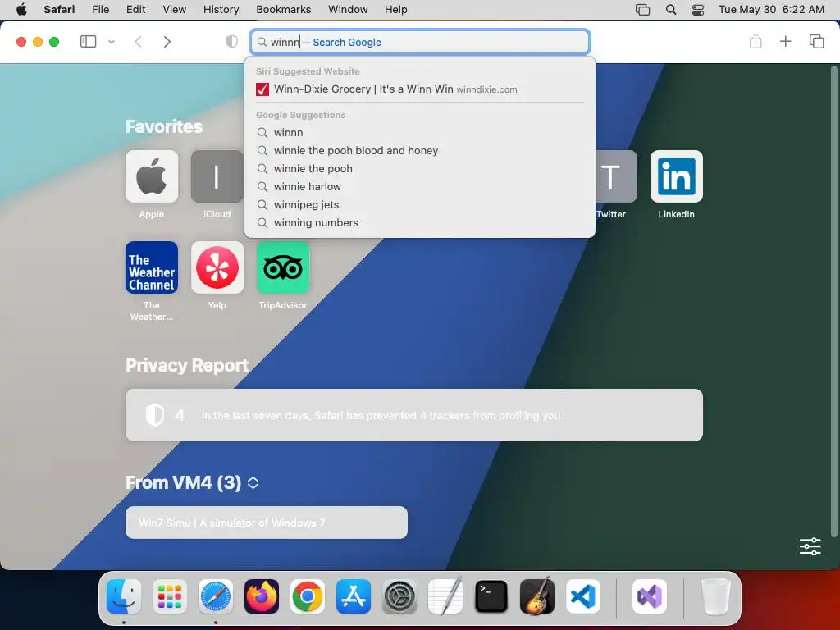
Task: Open the LinkedIn favorite
Action: (x=677, y=176)
